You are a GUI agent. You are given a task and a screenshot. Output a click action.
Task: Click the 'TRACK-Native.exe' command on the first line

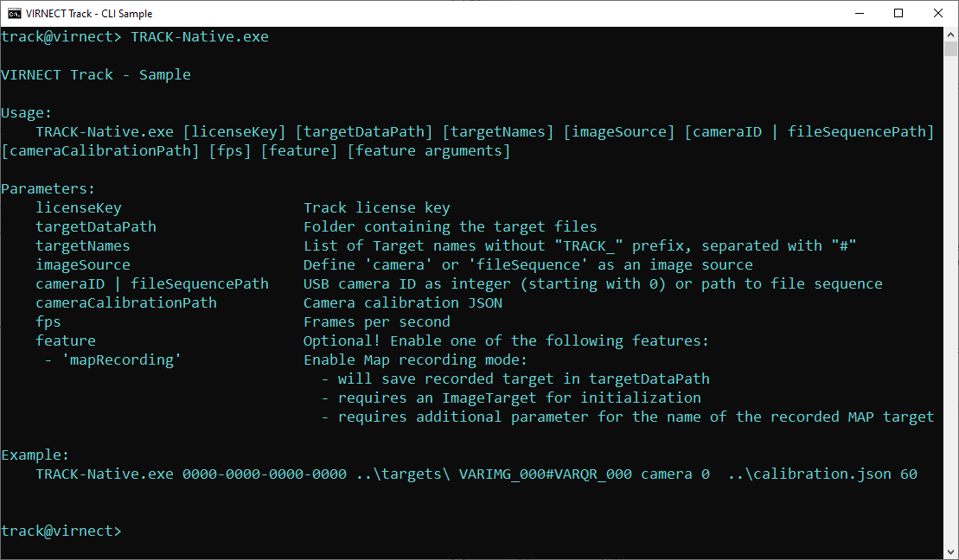(x=199, y=37)
